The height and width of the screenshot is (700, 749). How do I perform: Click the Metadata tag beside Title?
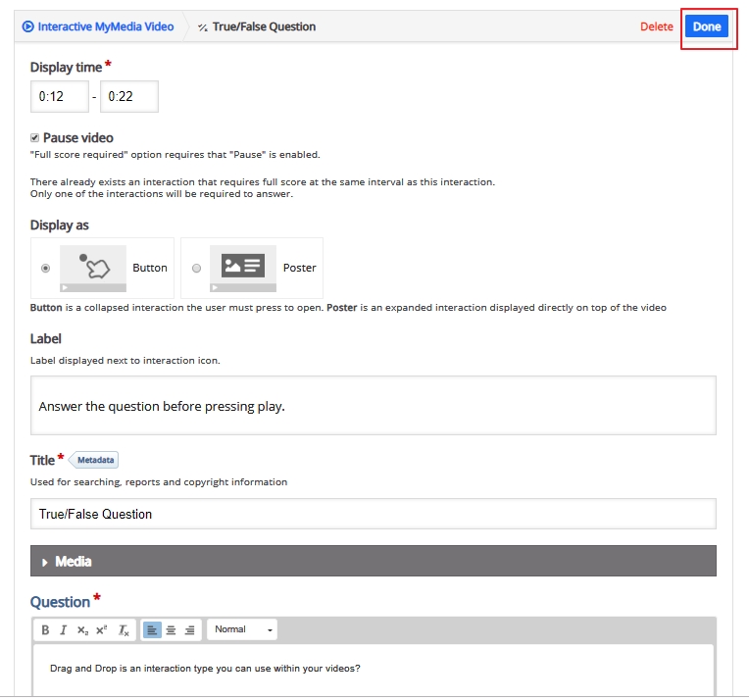(94, 460)
